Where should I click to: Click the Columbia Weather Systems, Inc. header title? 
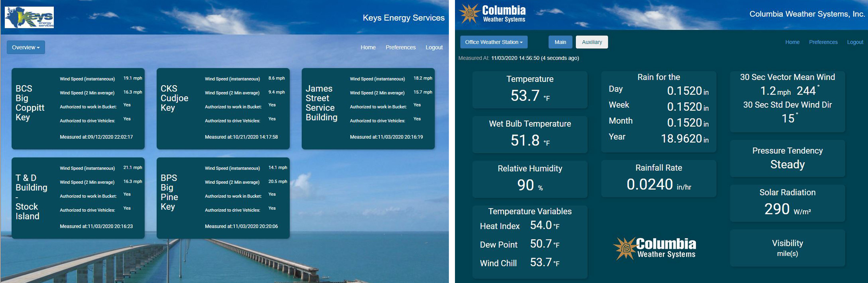(x=807, y=14)
